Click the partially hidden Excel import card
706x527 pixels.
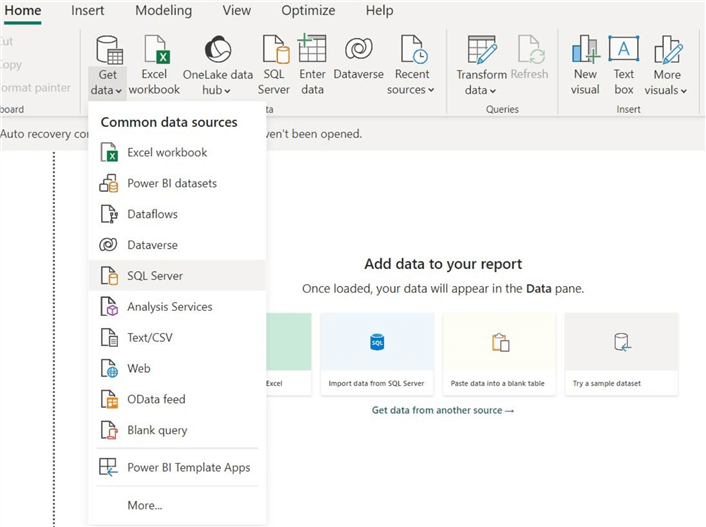(x=289, y=354)
